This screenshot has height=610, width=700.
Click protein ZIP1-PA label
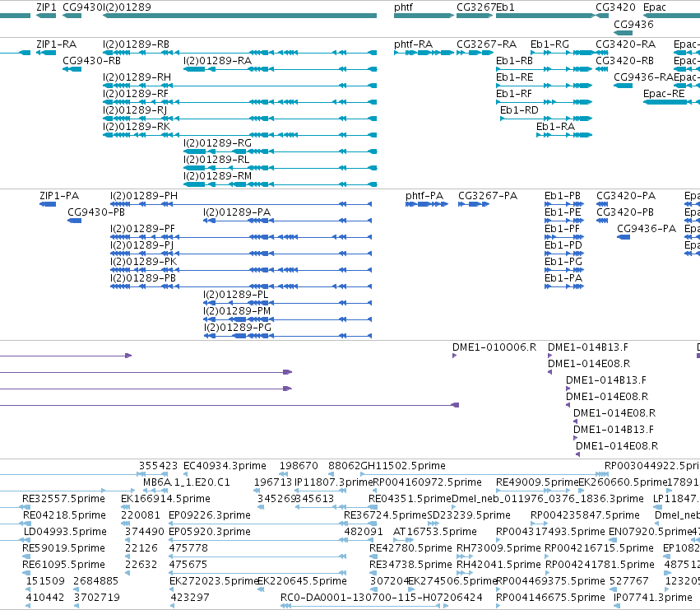coord(59,196)
